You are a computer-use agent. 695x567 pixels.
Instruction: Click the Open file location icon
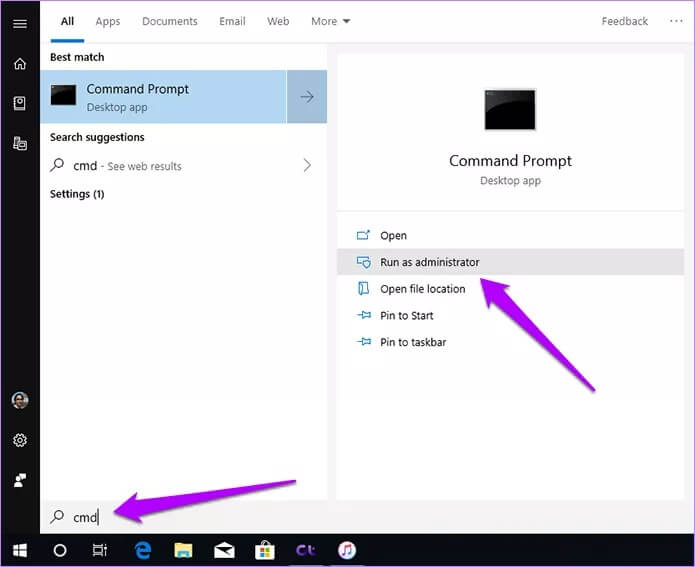click(363, 288)
